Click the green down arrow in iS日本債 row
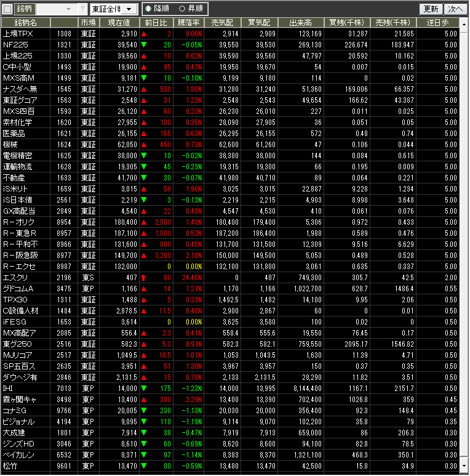The width and height of the screenshot is (470, 476). point(144,200)
